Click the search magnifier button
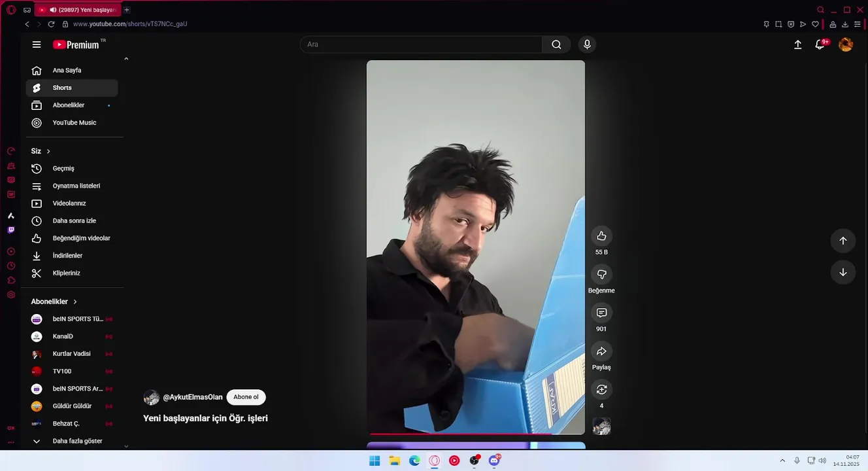This screenshot has width=868, height=471. point(556,44)
